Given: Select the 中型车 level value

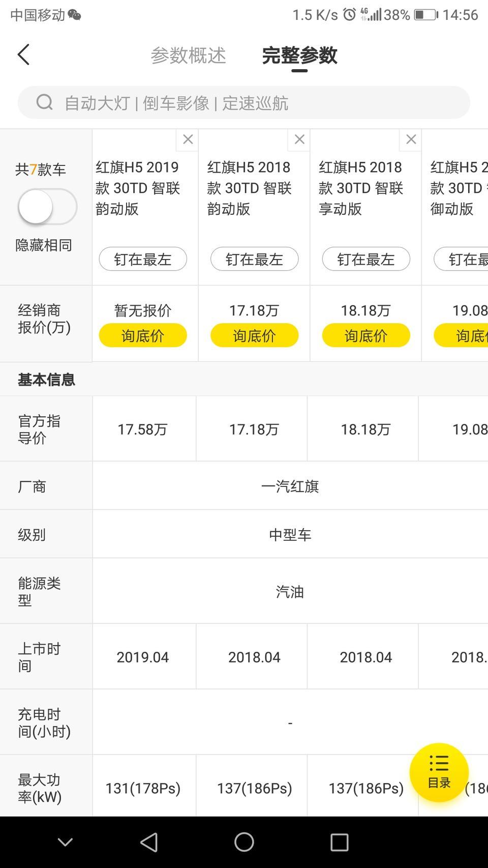Looking at the screenshot, I should (x=290, y=535).
